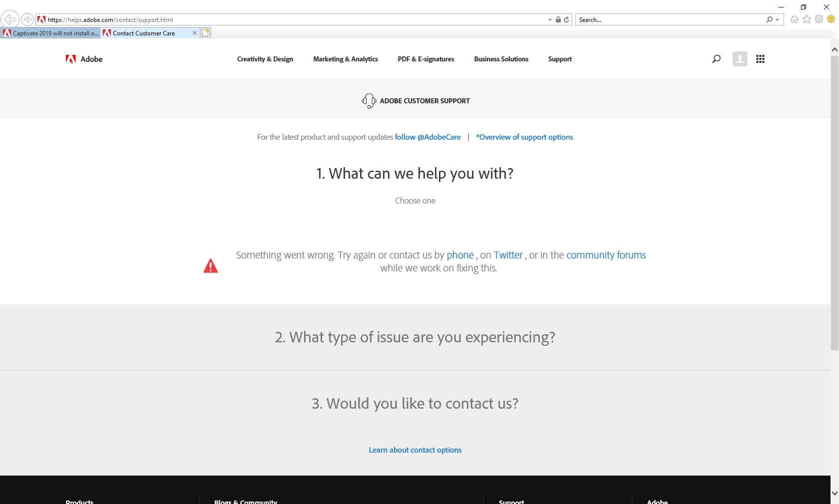
Task: Click the Adobe site search magnifier icon
Action: click(716, 59)
